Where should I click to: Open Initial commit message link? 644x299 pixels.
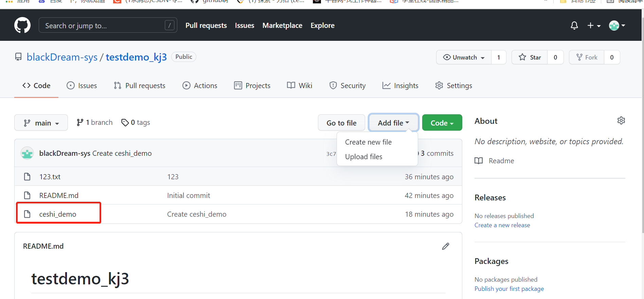click(189, 196)
